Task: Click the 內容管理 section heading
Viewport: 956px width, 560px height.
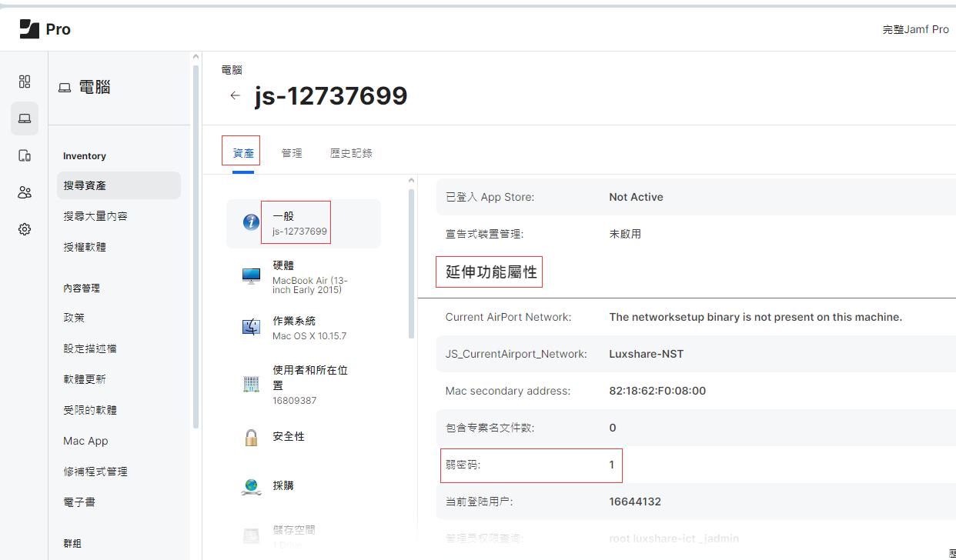Action: click(82, 288)
